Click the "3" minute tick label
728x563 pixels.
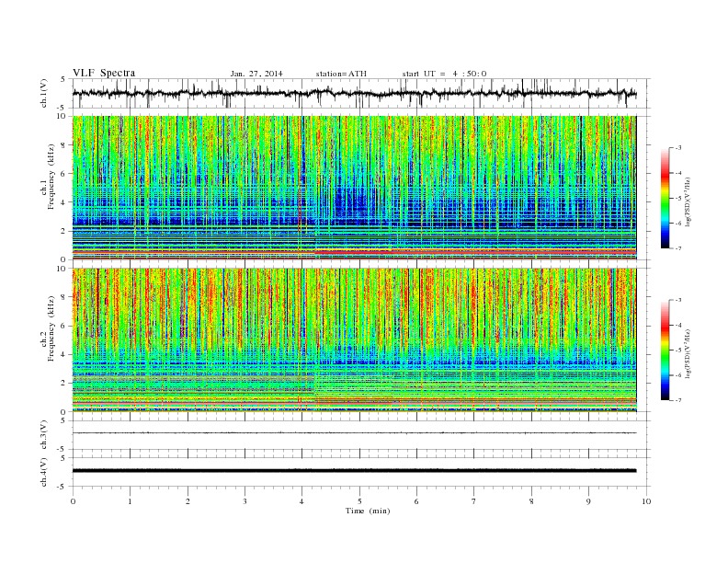click(245, 501)
